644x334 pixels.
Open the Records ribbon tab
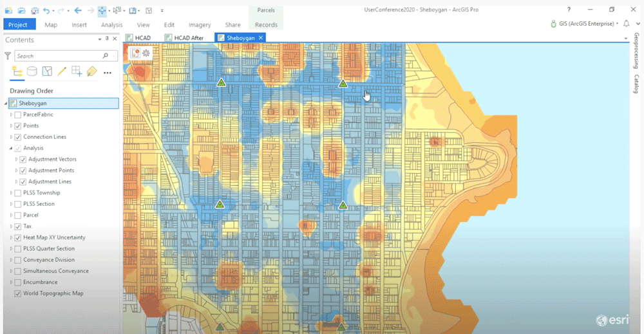pos(266,24)
